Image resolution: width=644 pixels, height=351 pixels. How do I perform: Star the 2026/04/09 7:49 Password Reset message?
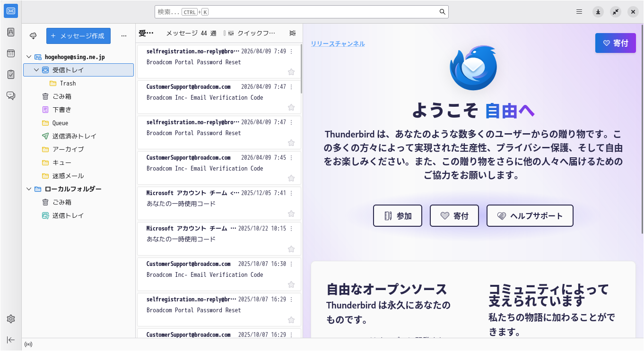click(291, 72)
